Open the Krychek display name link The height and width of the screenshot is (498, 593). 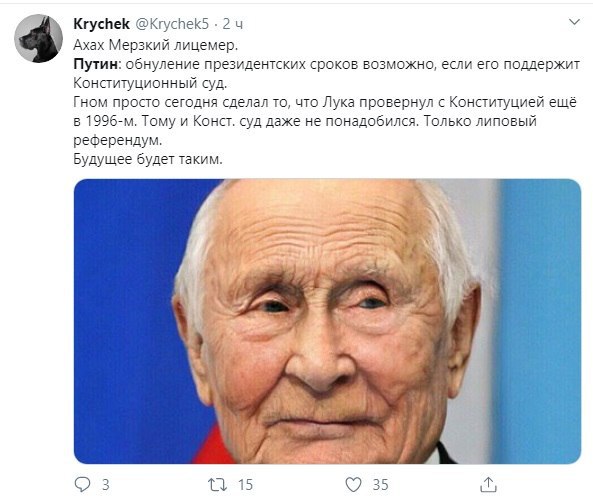pyautogui.click(x=101, y=23)
